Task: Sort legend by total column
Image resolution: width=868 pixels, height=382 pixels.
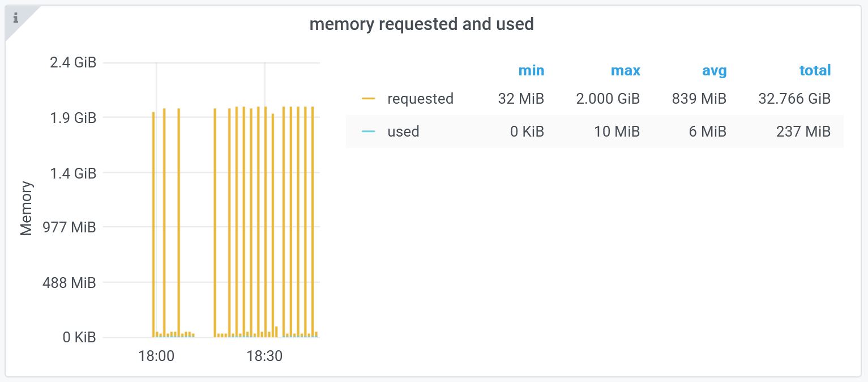Action: [815, 71]
